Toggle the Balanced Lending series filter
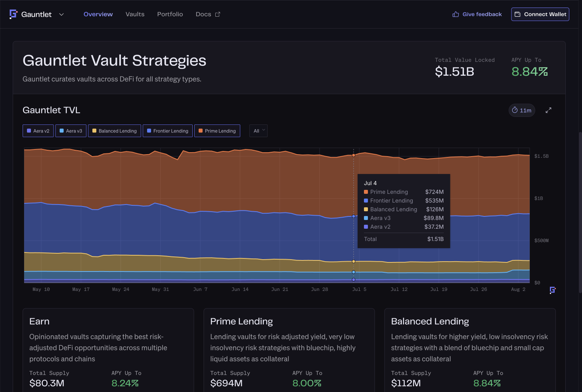 tap(115, 131)
